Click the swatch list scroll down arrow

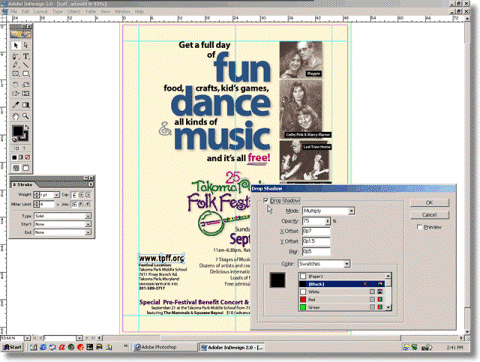click(x=388, y=308)
